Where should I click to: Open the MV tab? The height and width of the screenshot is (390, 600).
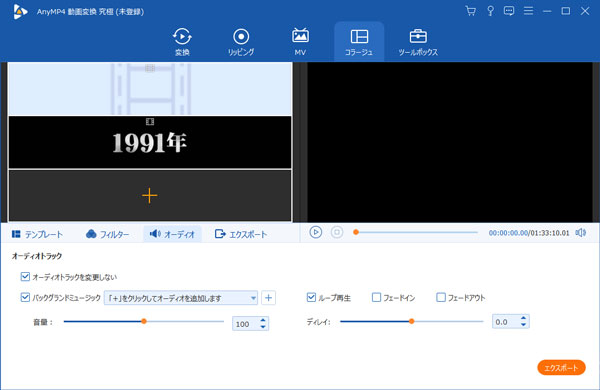pyautogui.click(x=300, y=42)
